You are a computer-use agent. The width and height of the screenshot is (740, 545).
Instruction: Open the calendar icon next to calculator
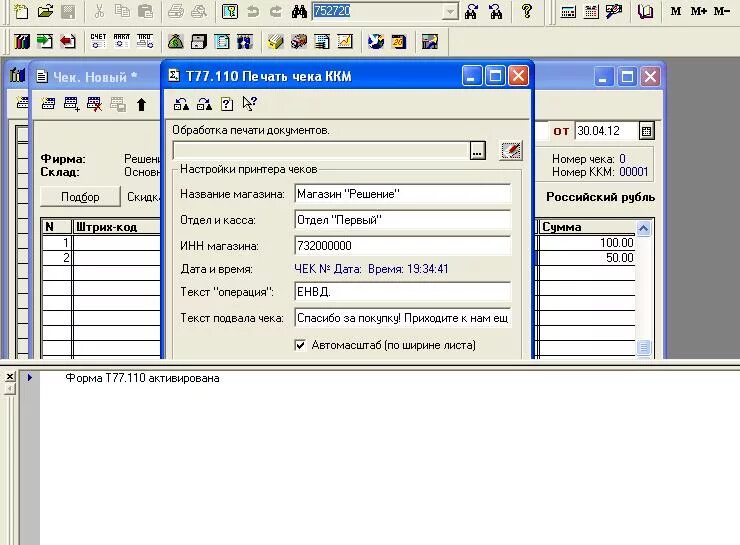591,11
